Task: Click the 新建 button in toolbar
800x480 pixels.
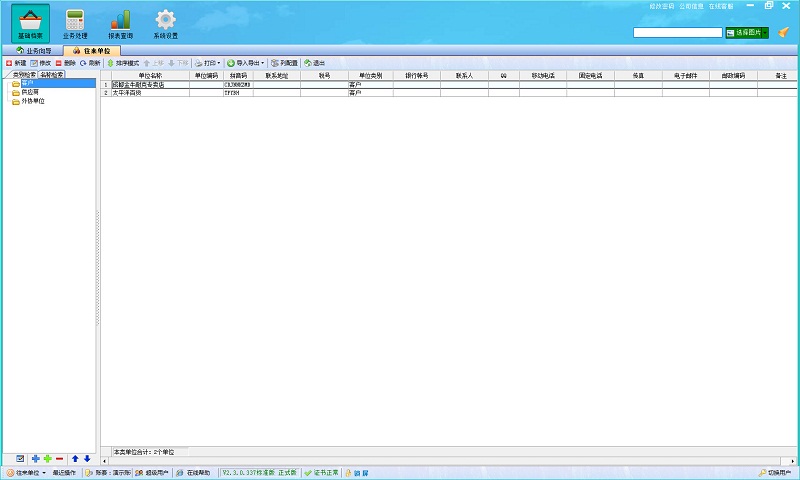Action: click(x=16, y=63)
